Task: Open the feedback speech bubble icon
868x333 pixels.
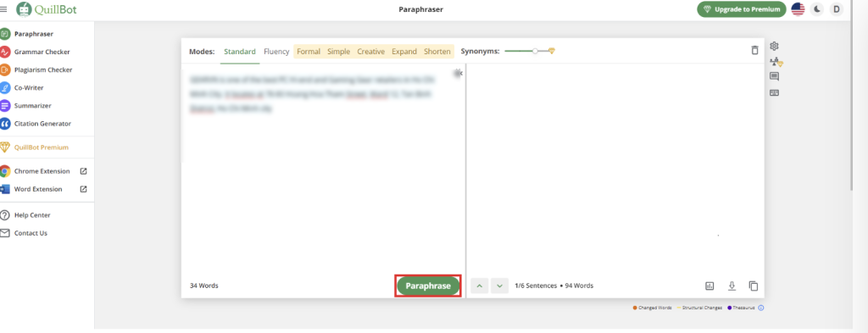Action: (775, 77)
